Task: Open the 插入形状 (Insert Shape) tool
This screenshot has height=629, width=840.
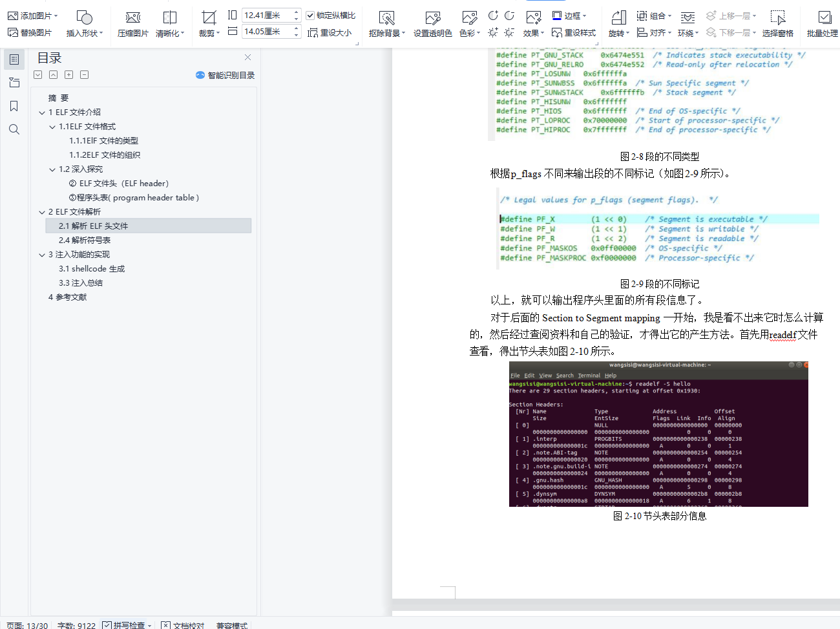Action: (85, 24)
